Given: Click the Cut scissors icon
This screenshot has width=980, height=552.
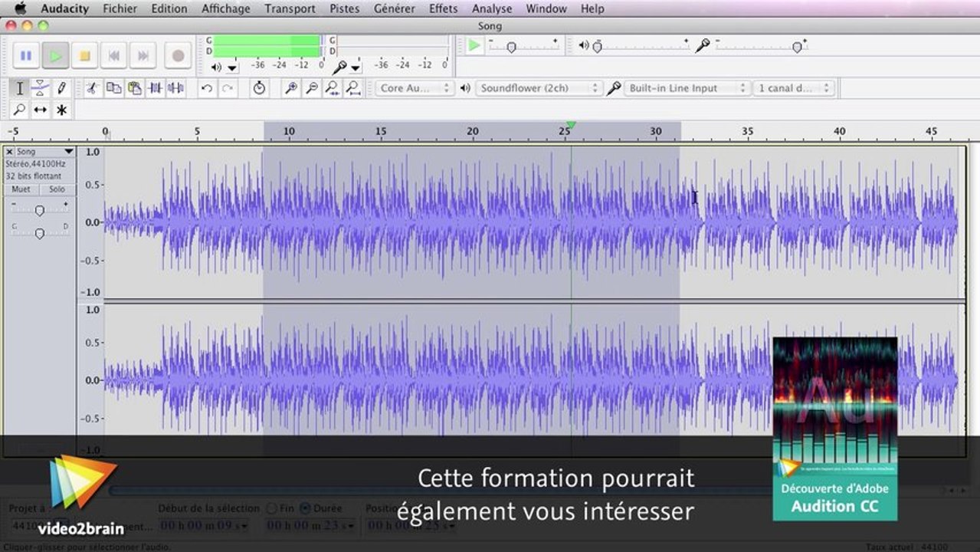Looking at the screenshot, I should coord(92,88).
